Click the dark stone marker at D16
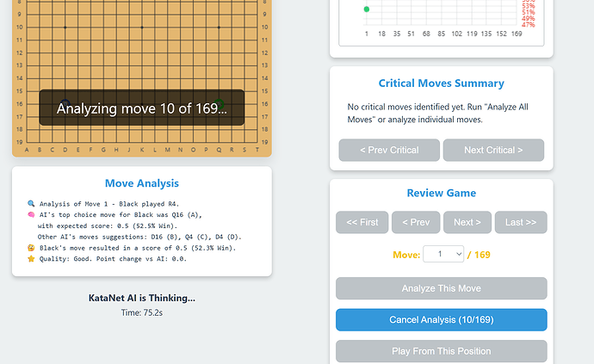This screenshot has height=364, width=594. click(x=65, y=104)
